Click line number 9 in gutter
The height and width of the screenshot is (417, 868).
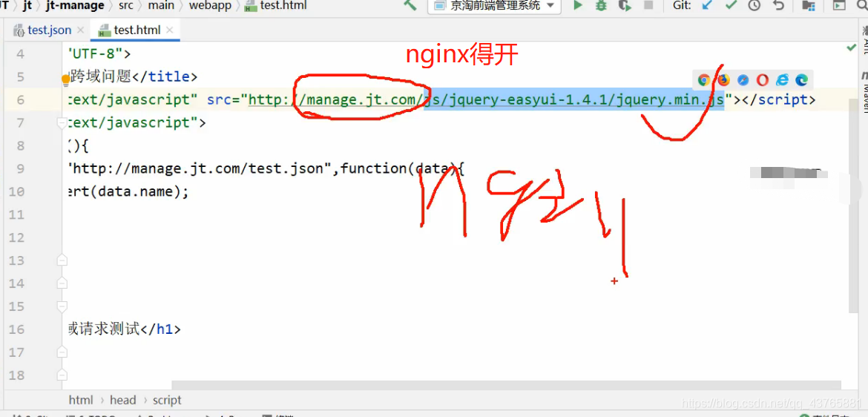(x=21, y=168)
